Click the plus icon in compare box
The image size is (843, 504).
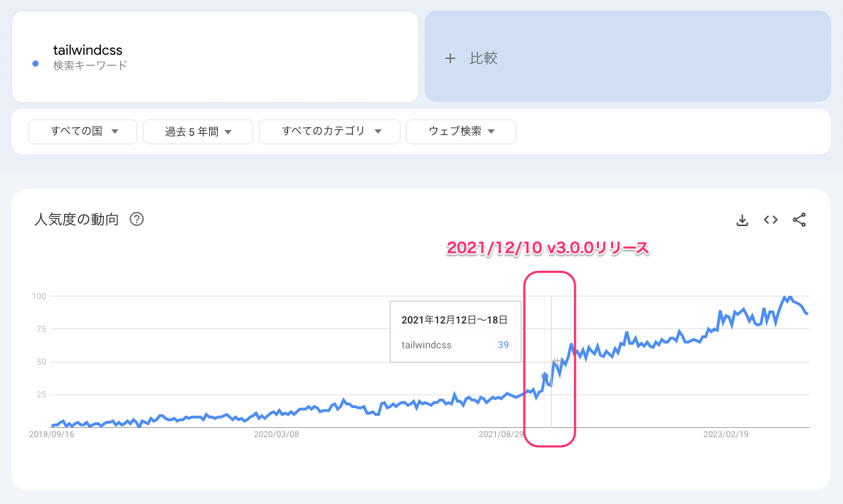tap(450, 58)
